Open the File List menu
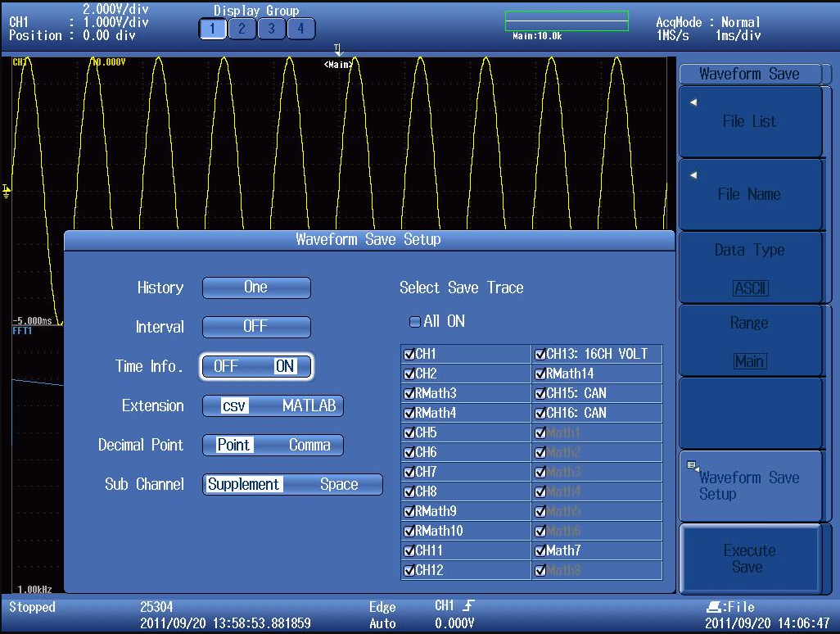This screenshot has width=840, height=634. pos(749,121)
